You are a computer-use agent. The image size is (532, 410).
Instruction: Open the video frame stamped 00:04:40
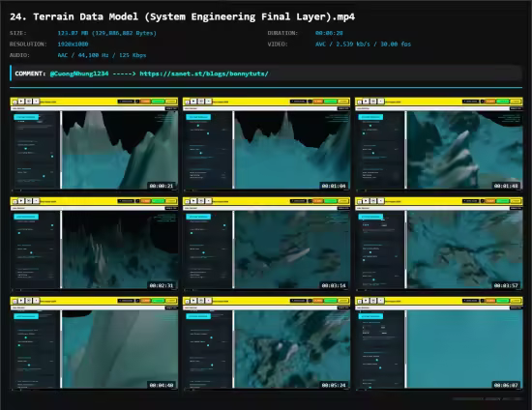(94, 343)
